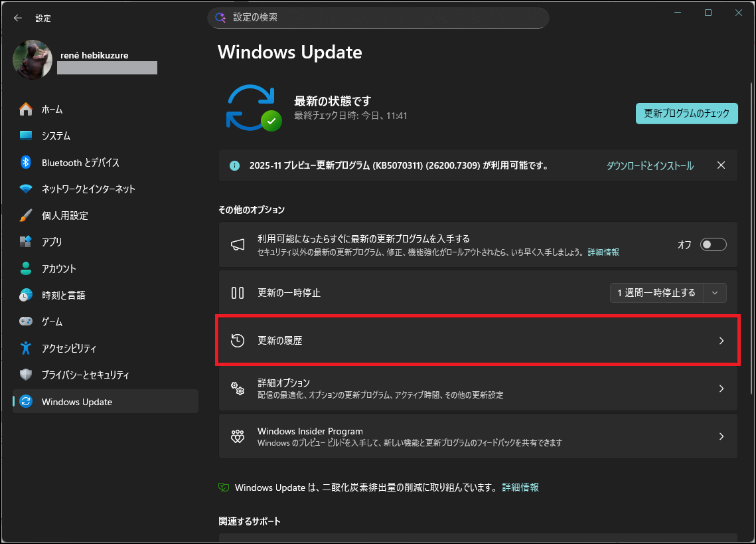Click the network Wi-Fi icon
This screenshot has height=544, width=756.
25,189
